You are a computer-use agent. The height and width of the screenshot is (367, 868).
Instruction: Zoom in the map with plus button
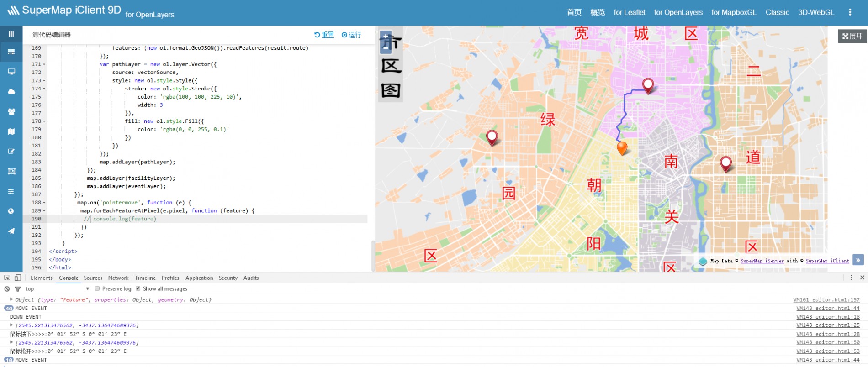386,36
